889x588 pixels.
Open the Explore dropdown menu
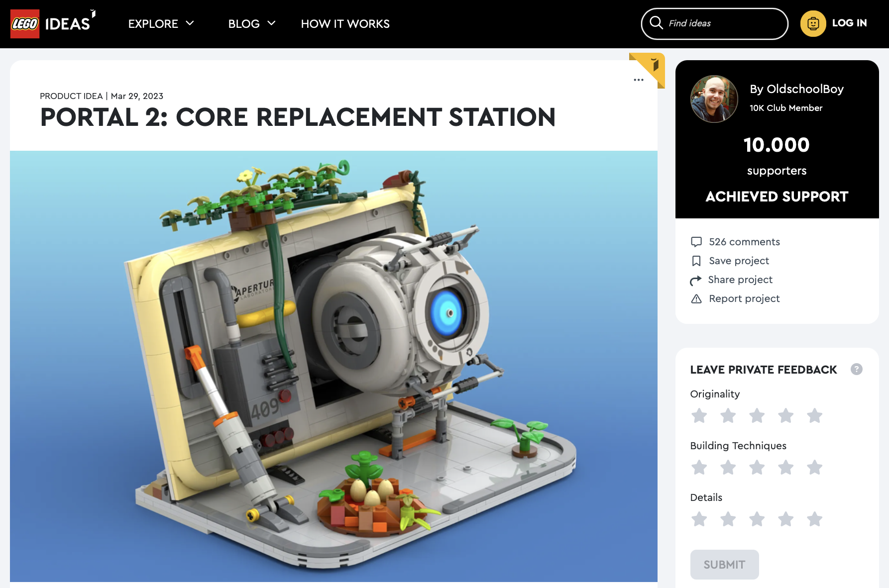point(161,24)
